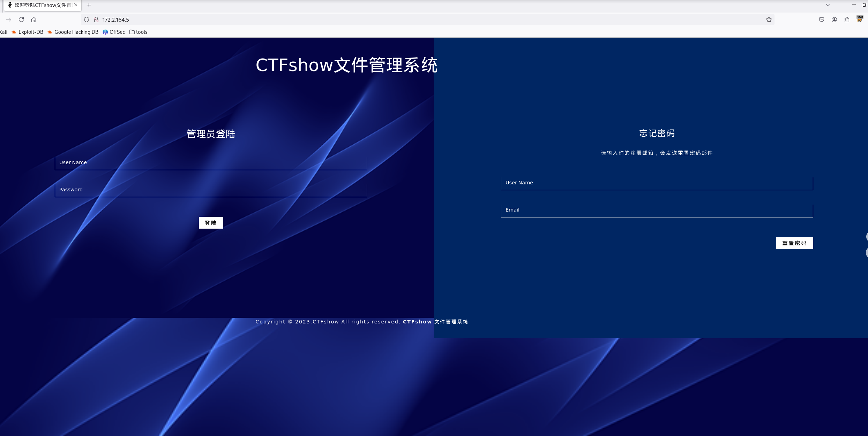Click the address bar showing 172.2.164.5
This screenshot has height=436, width=868.
419,20
